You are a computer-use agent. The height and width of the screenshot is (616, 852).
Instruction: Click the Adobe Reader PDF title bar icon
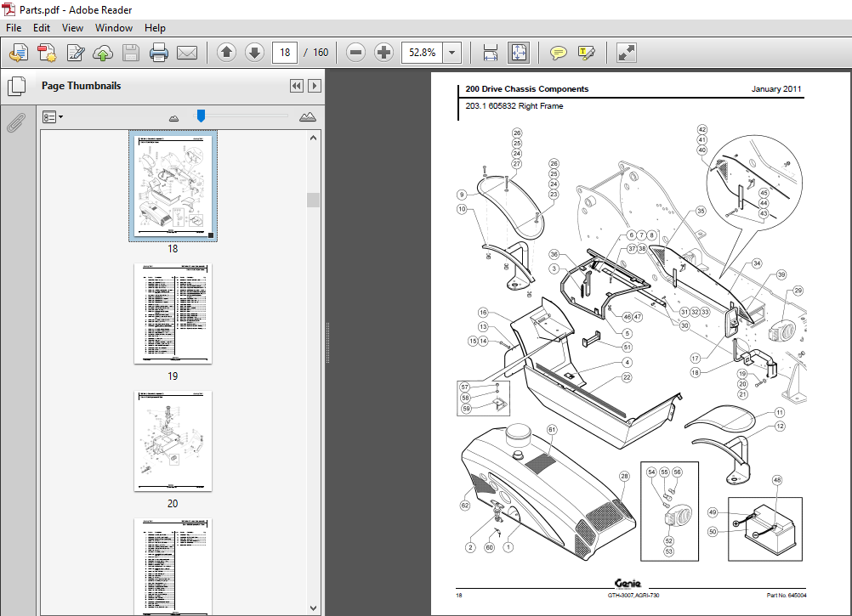pyautogui.click(x=9, y=9)
